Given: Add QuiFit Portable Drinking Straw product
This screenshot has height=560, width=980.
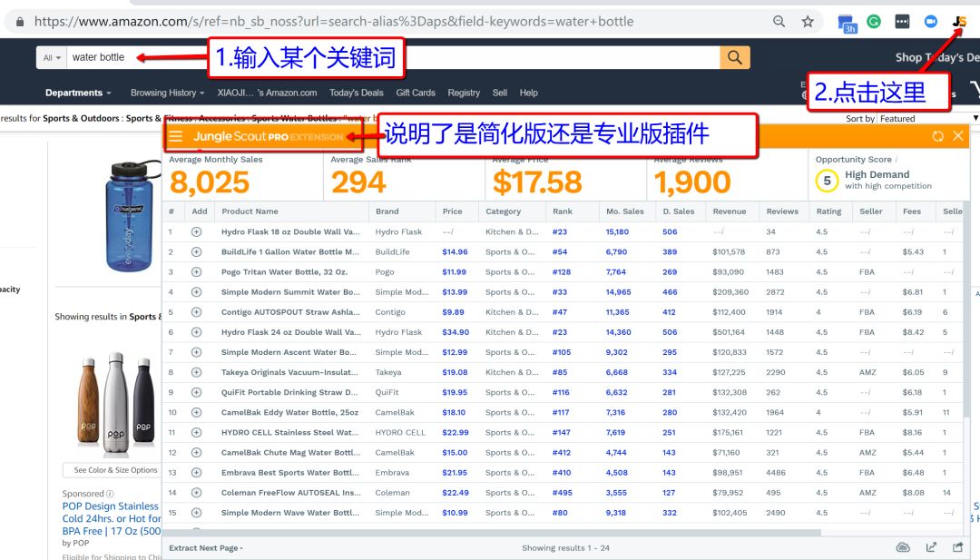Looking at the screenshot, I should [x=196, y=392].
